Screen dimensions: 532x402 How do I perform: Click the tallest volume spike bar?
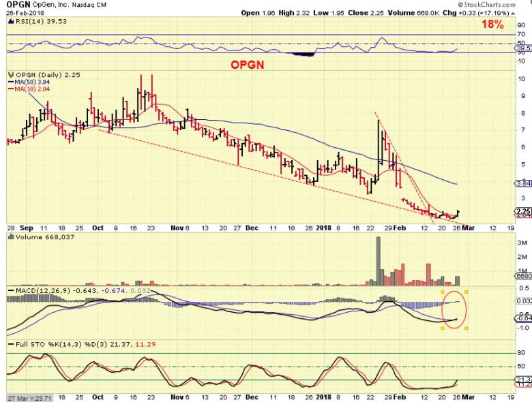[x=378, y=261]
